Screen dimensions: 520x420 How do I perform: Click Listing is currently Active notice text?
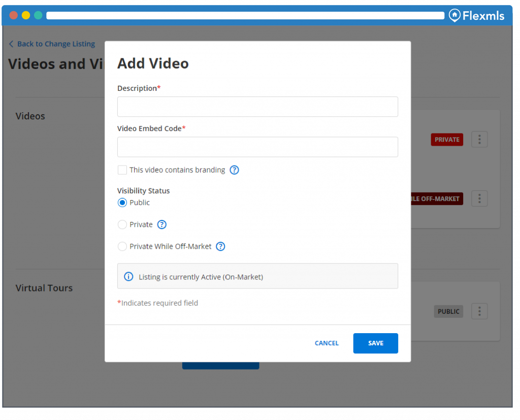click(201, 277)
